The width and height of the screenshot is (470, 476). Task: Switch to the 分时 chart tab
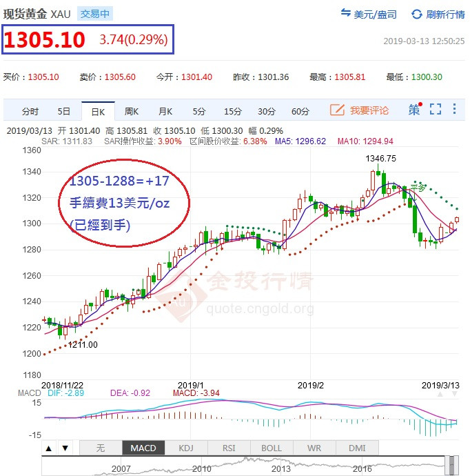30,111
